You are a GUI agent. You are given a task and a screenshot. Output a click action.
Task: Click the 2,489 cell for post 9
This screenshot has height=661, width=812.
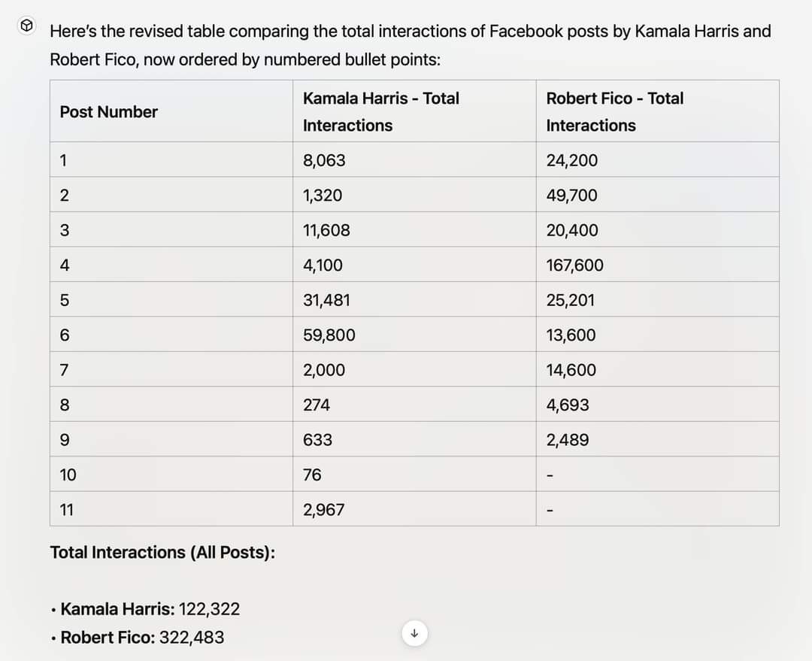[568, 440]
